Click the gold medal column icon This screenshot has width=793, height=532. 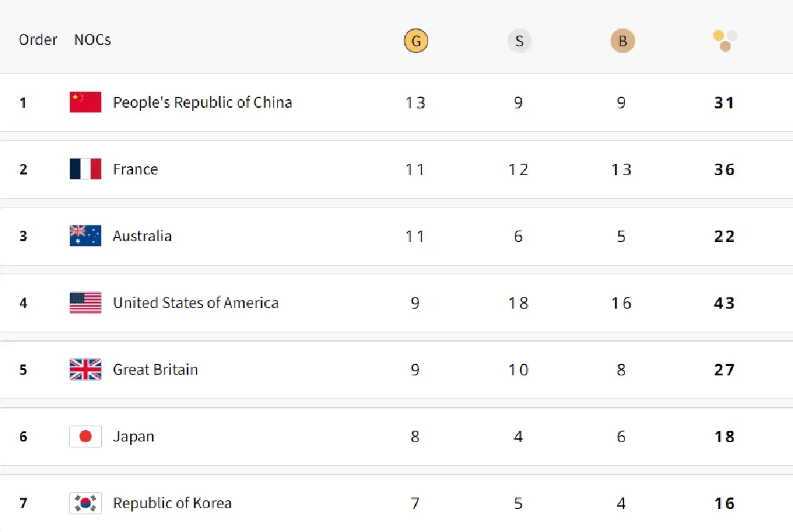416,42
